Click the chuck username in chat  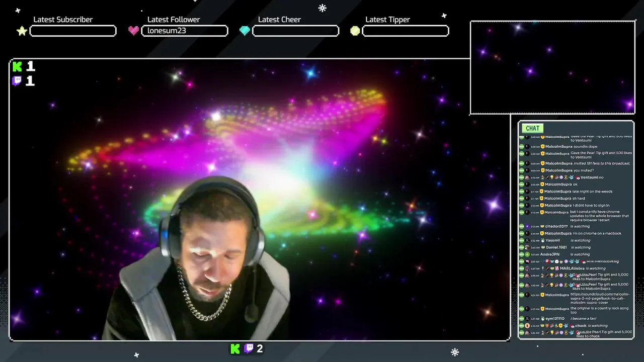[581, 326]
